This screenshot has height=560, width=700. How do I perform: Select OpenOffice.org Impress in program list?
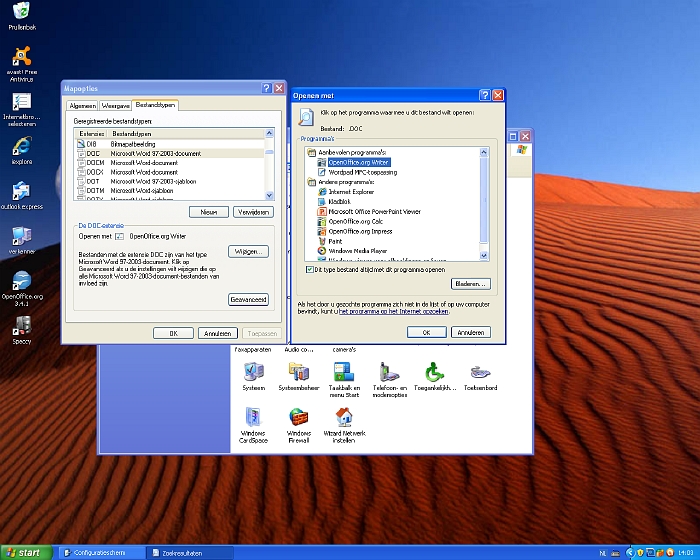tap(360, 231)
